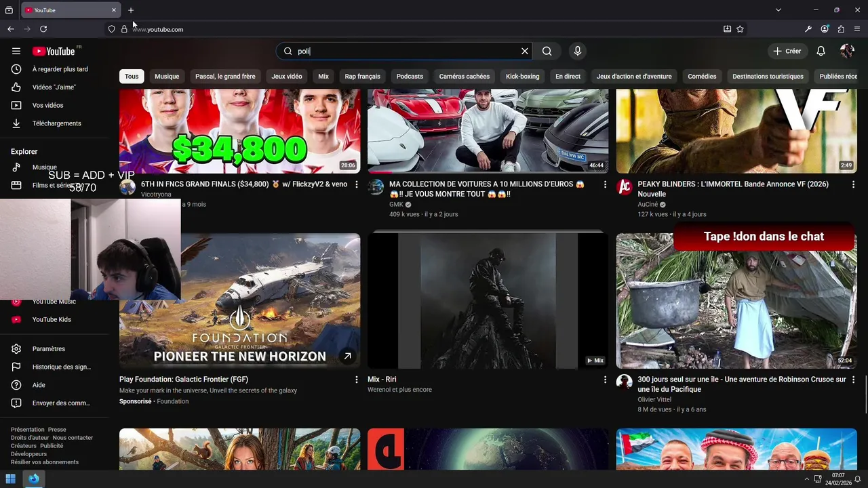Select the Musique filter chip

167,77
